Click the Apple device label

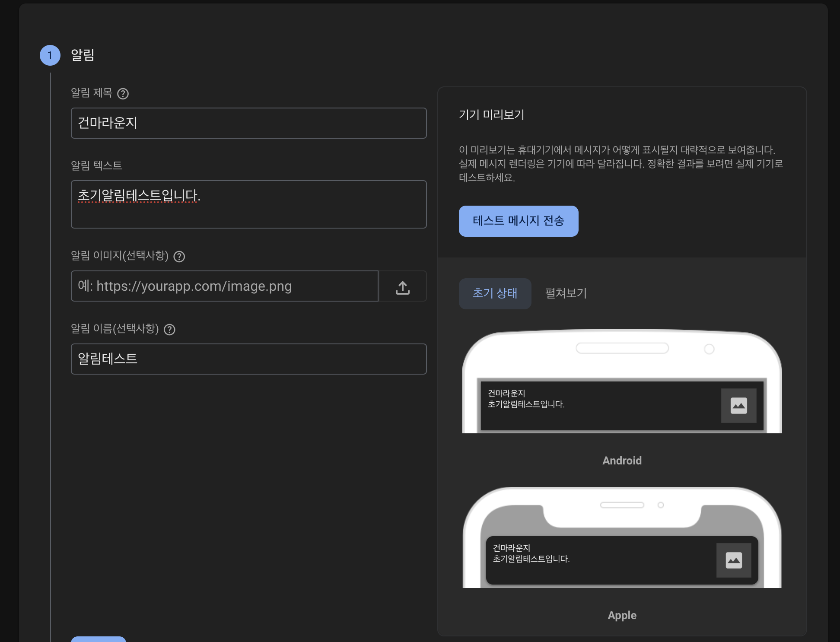pos(622,615)
